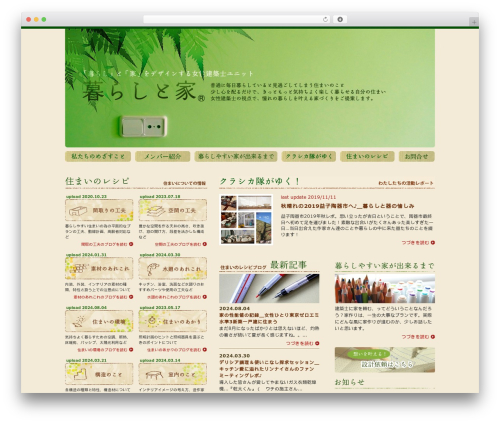The image size is (500, 423).
Task: Click the red arrow after 間取りの工夫のブログを読む
Action: pyautogui.click(x=131, y=244)
